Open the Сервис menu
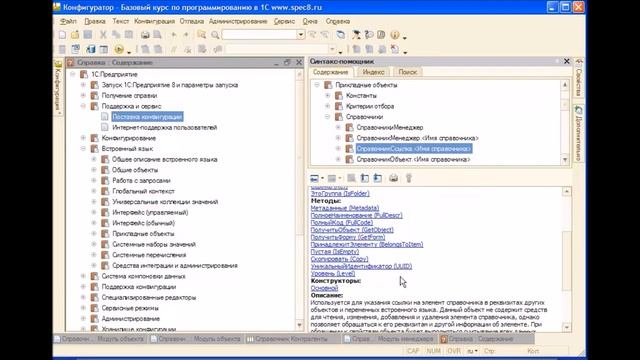Image resolution: width=640 pixels, height=360 pixels. (284, 21)
